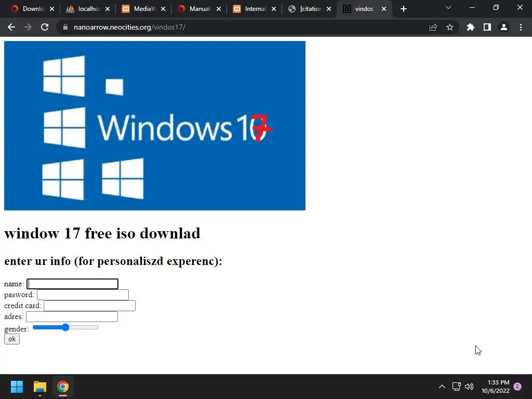Close the Downlo tab
Image resolution: width=532 pixels, height=399 pixels.
(52, 9)
